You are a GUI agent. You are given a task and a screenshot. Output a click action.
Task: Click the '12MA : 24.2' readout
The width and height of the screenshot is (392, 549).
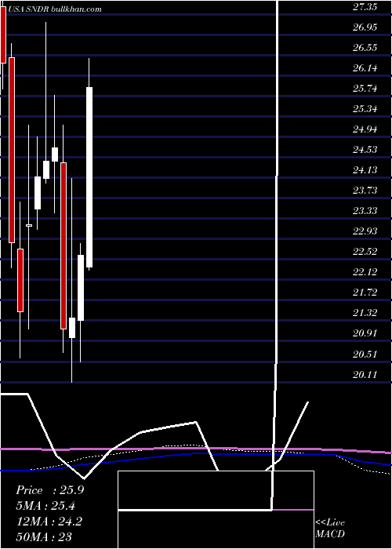click(49, 522)
